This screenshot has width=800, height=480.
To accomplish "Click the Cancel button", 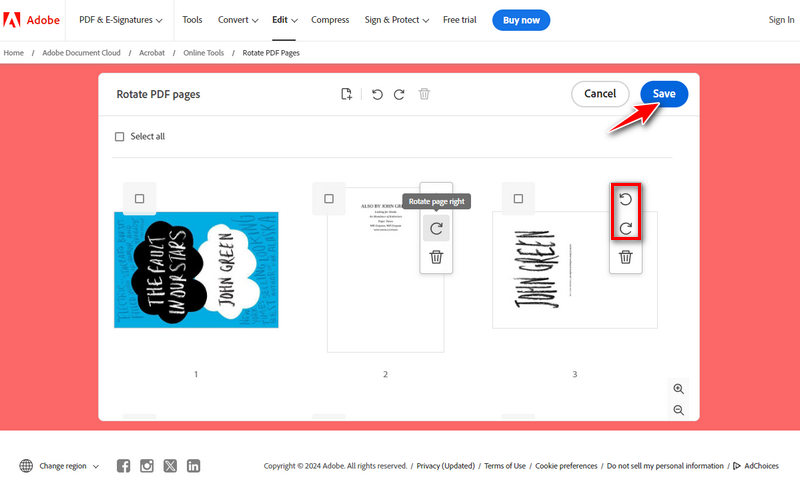I will (x=600, y=94).
